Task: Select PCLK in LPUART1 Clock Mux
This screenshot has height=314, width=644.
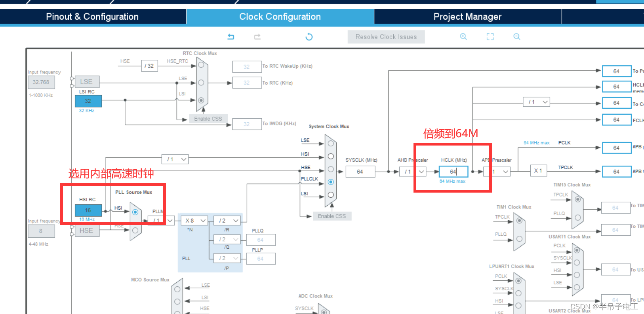Action: click(x=518, y=281)
